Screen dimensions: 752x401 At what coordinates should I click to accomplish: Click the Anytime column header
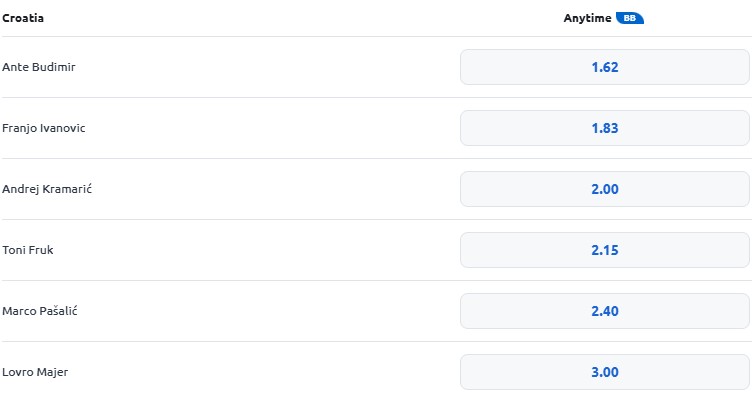click(x=588, y=18)
